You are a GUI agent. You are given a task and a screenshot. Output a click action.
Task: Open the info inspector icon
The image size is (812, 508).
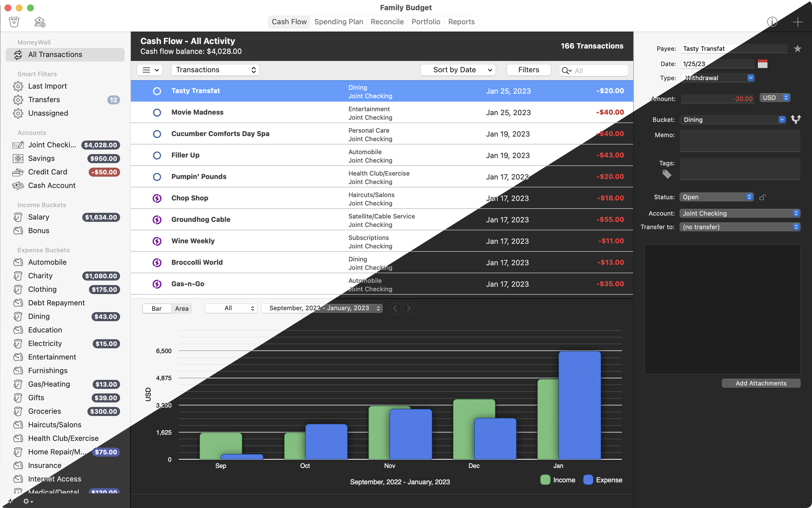pos(772,22)
